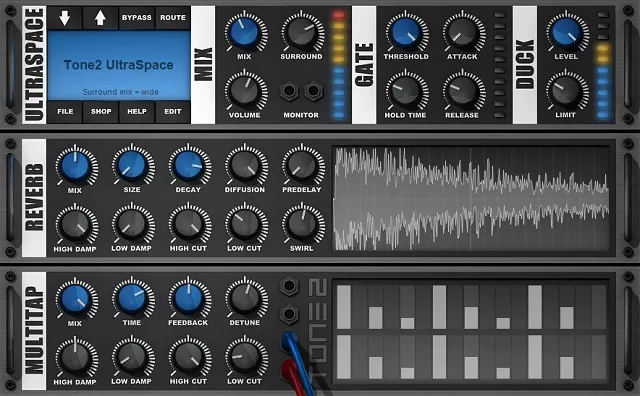640x396 pixels.
Task: Click the Multitap DETUNE knob
Action: 245,298
